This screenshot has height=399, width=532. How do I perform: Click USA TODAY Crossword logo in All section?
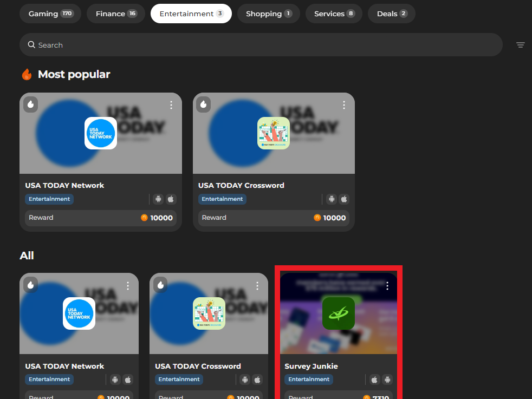click(209, 313)
